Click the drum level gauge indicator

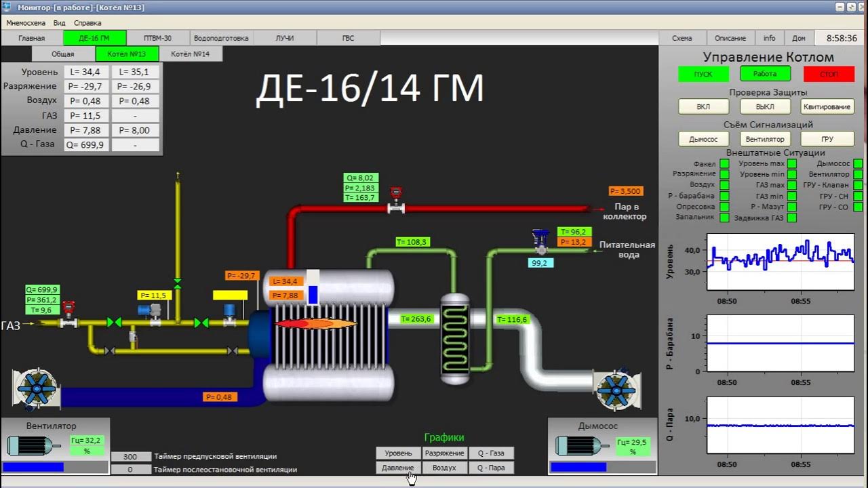click(x=313, y=287)
